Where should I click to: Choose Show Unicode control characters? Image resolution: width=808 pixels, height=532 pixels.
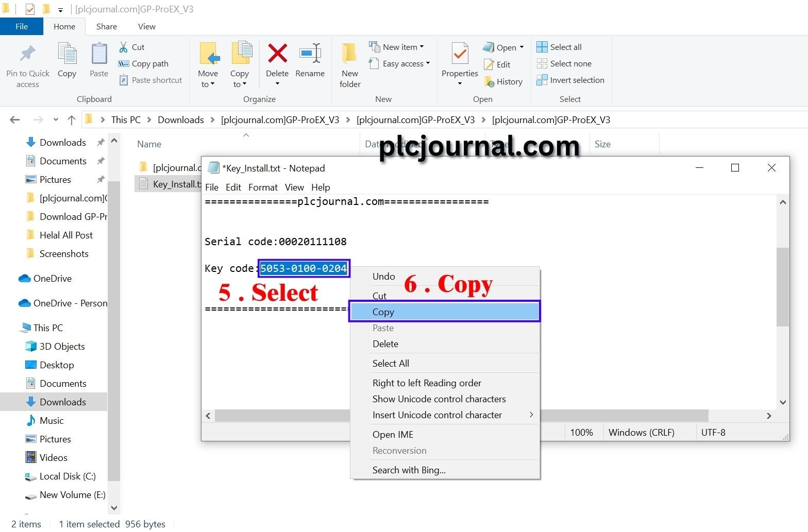coord(445,399)
